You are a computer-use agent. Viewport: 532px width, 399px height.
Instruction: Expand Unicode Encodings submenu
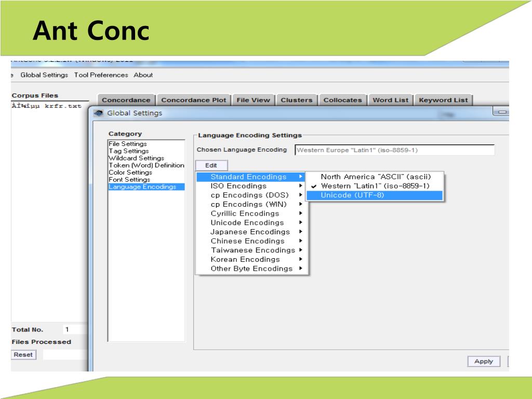click(x=251, y=222)
